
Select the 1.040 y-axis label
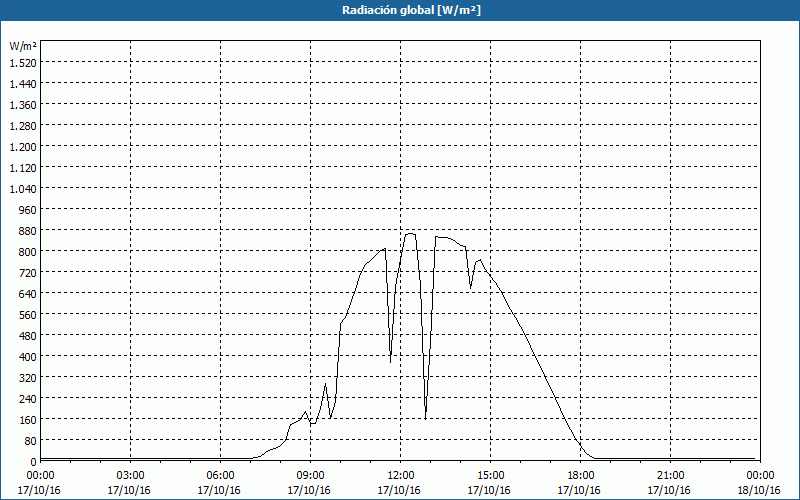[23, 189]
